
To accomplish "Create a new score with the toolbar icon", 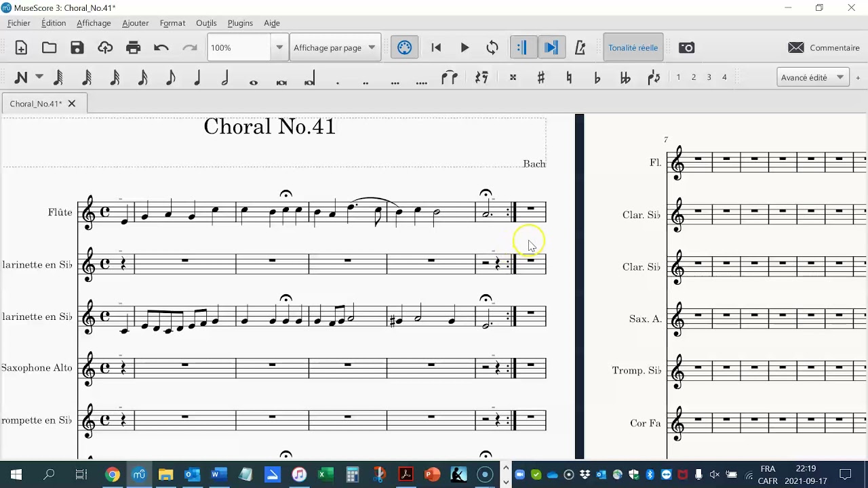I will coord(21,47).
